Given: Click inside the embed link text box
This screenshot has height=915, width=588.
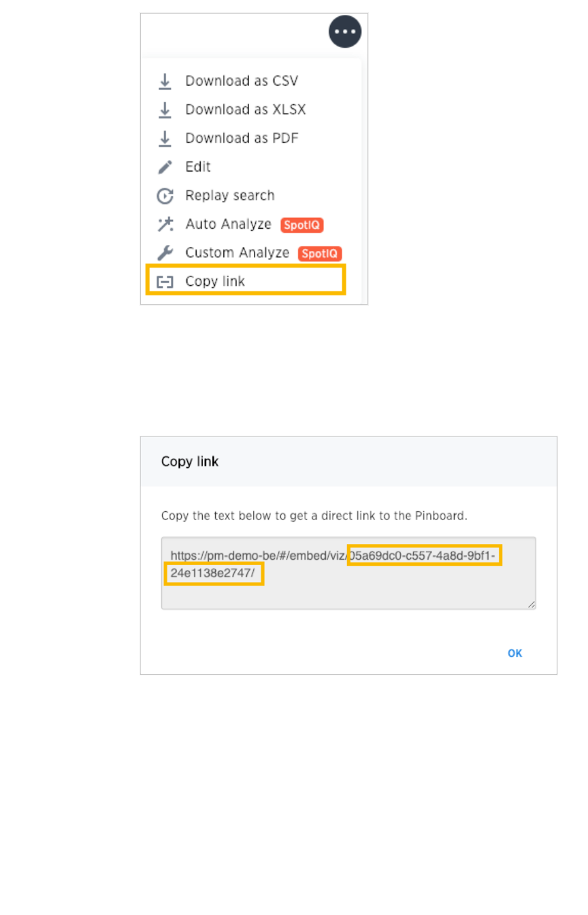Looking at the screenshot, I should 348,589.
